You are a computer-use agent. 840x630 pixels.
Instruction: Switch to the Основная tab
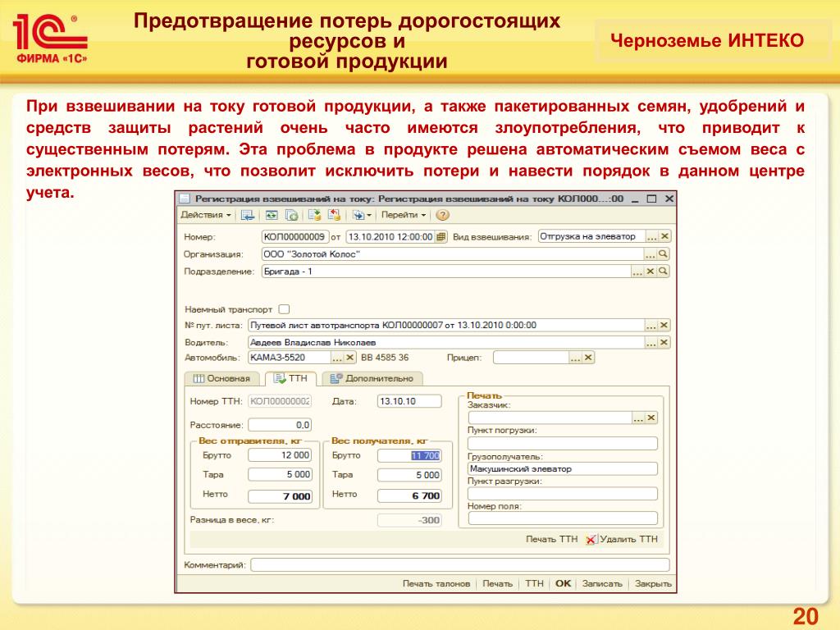click(x=221, y=379)
